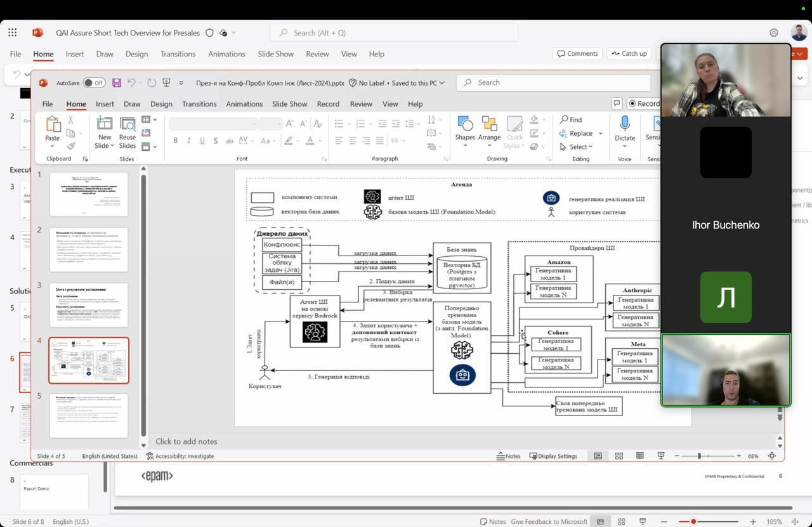Viewport: 812px width, 527px height.
Task: Open the Transitions tab in inner PowerPoint
Action: click(x=199, y=104)
